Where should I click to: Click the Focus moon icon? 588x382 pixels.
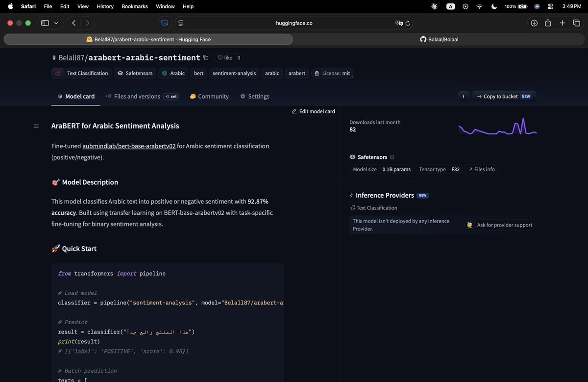coord(494,6)
